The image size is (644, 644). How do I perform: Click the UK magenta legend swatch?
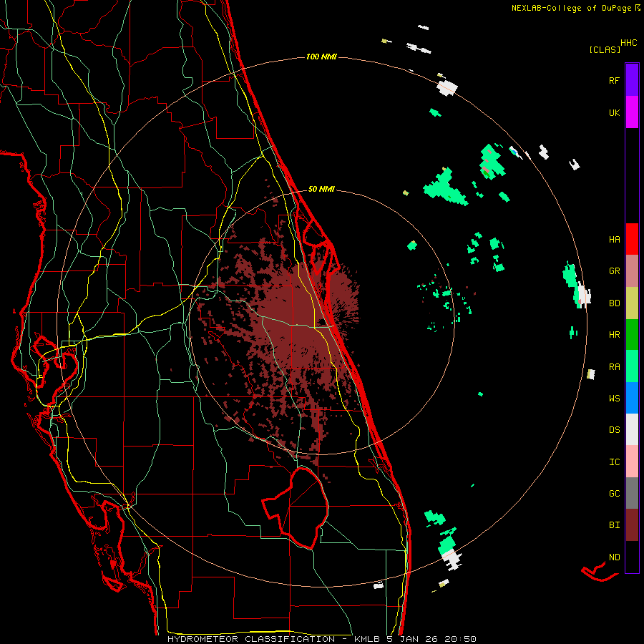[x=632, y=112]
